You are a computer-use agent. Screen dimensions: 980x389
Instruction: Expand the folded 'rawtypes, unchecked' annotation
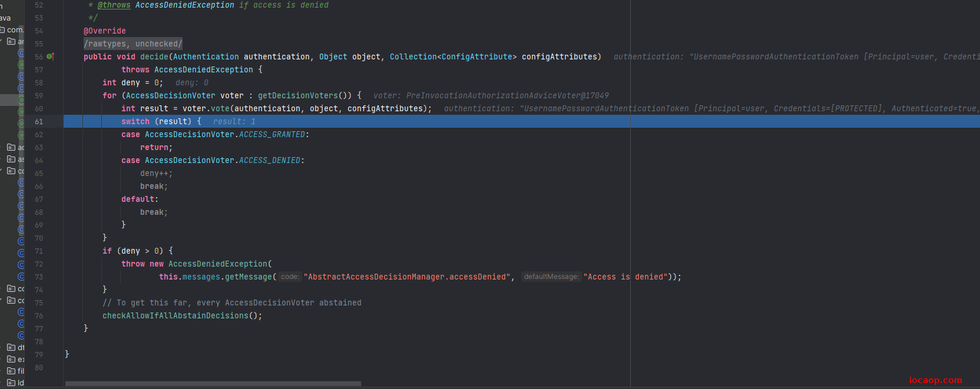(x=133, y=44)
